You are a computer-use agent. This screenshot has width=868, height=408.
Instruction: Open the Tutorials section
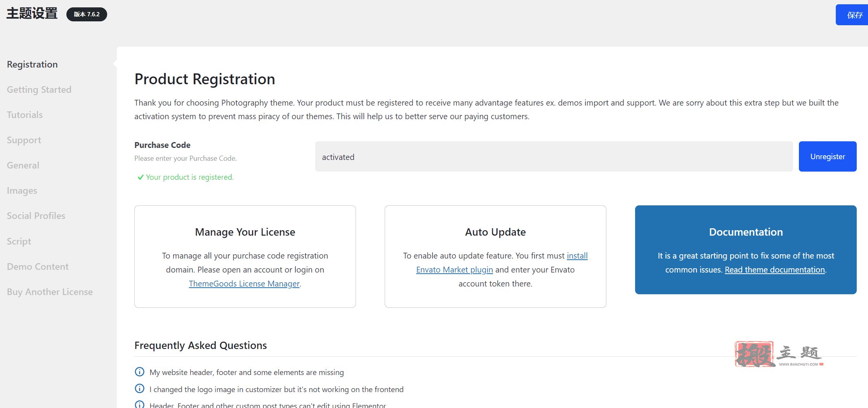(25, 115)
